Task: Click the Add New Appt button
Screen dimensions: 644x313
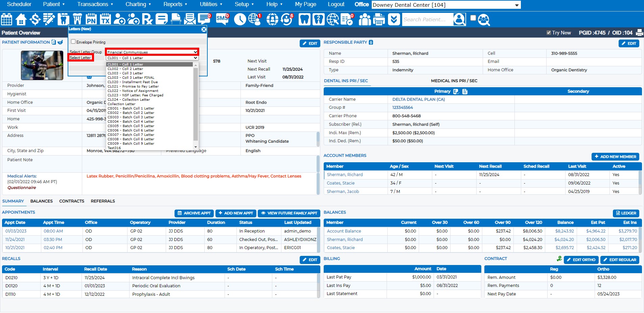Action: [x=236, y=213]
